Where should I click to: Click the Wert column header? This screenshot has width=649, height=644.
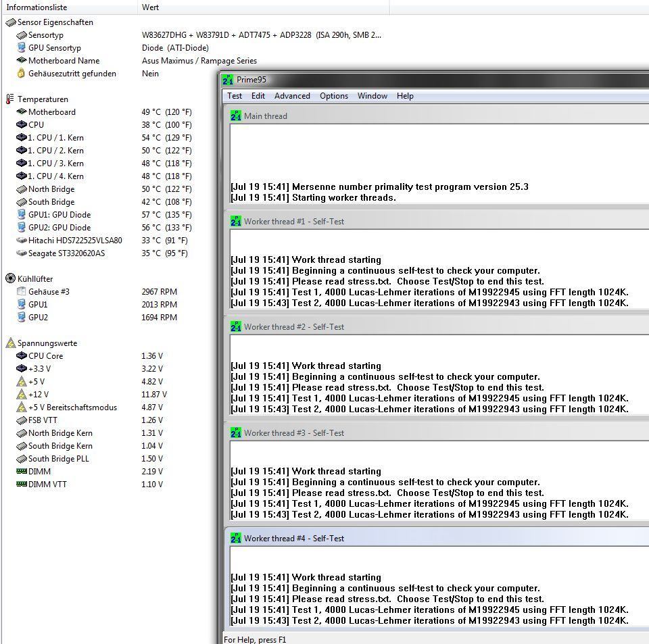[x=264, y=7]
